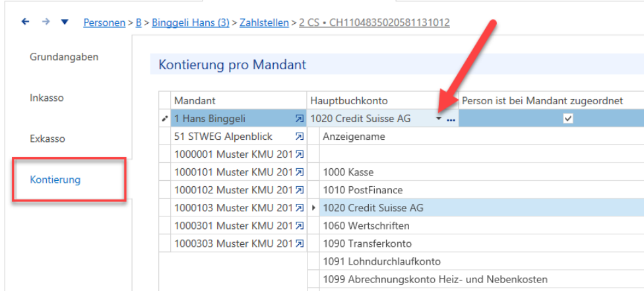Select the 1000303 Muster KMU row
Screen dimensions: 644x291
click(239, 243)
